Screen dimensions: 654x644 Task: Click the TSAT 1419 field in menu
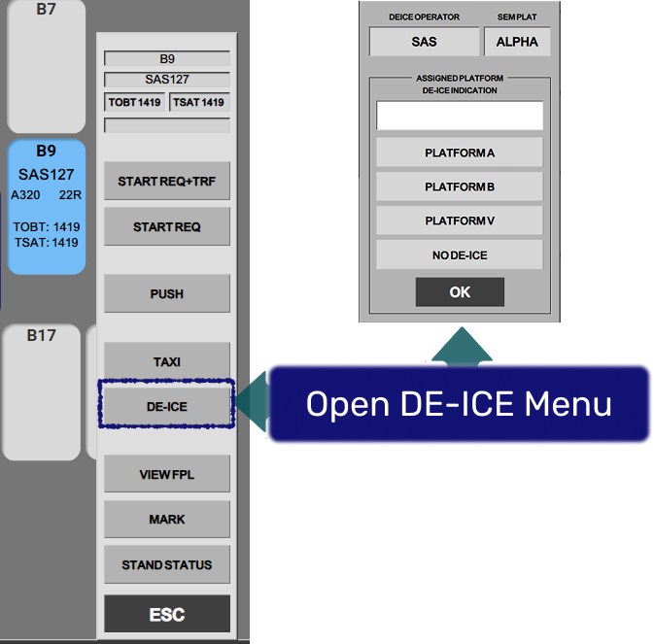[x=199, y=102]
